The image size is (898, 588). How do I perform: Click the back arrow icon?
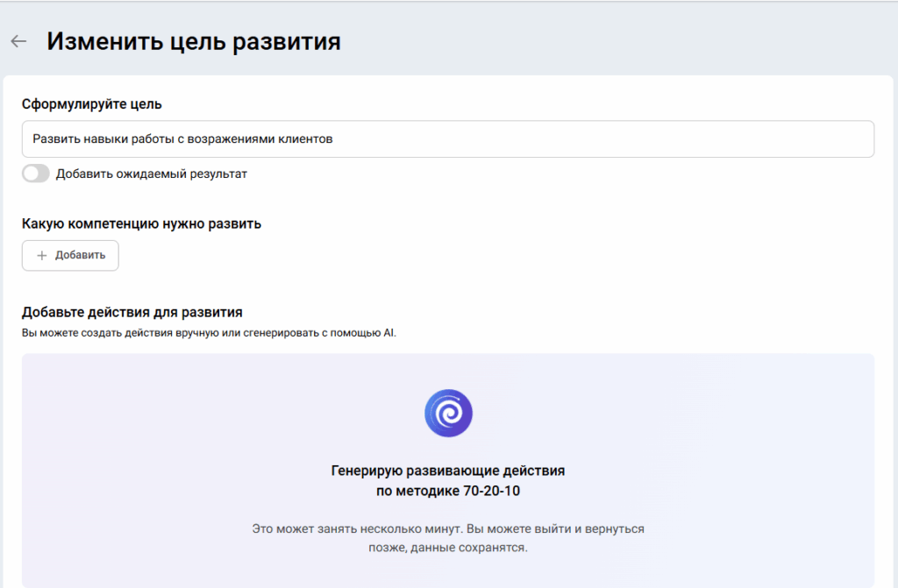click(18, 41)
